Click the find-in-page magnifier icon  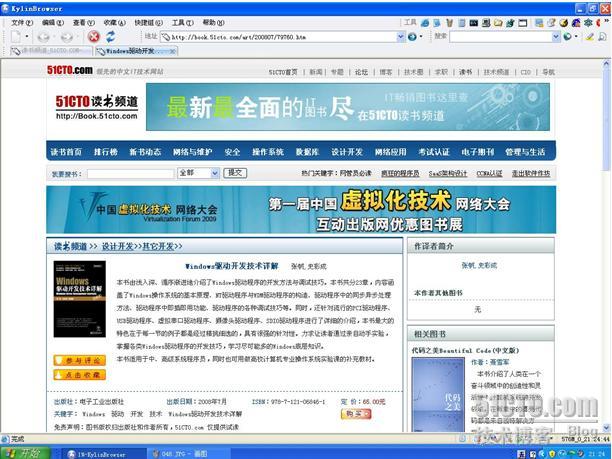(602, 37)
